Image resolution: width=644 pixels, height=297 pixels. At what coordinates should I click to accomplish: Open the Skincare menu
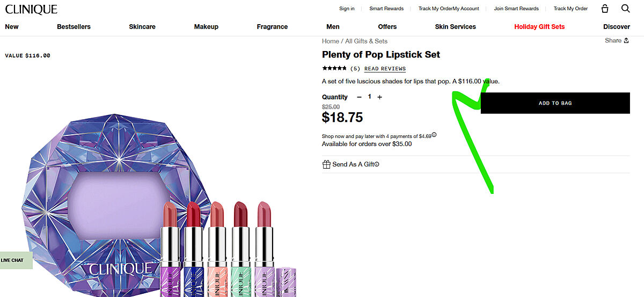point(142,27)
